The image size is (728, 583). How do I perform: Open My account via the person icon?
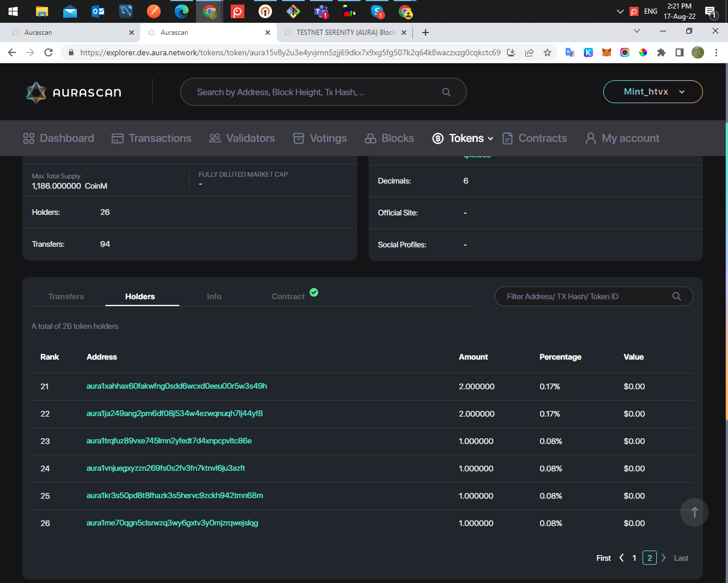[590, 138]
